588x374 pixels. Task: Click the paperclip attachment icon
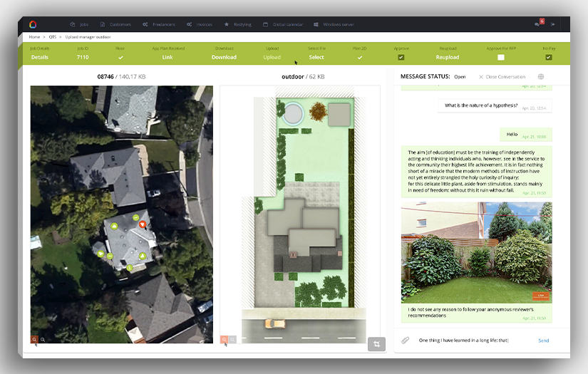[x=405, y=341]
